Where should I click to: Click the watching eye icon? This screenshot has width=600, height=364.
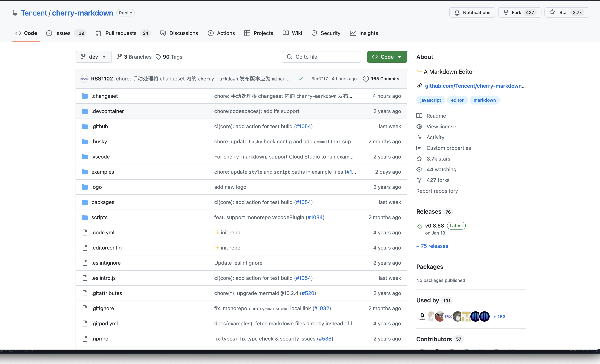click(x=419, y=169)
